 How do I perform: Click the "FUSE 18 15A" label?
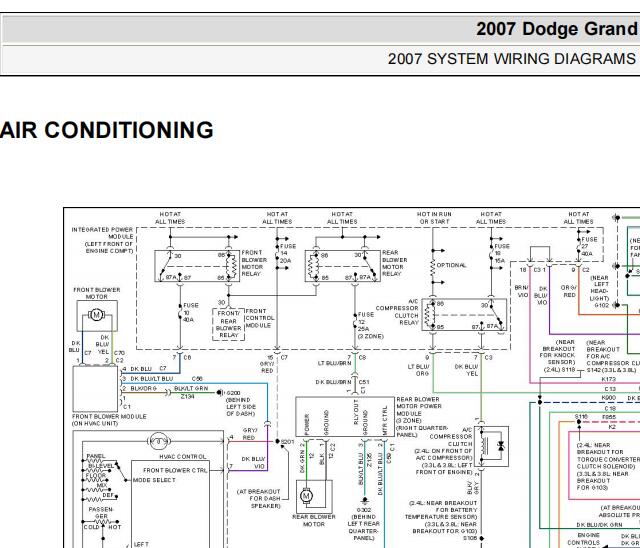[x=502, y=253]
